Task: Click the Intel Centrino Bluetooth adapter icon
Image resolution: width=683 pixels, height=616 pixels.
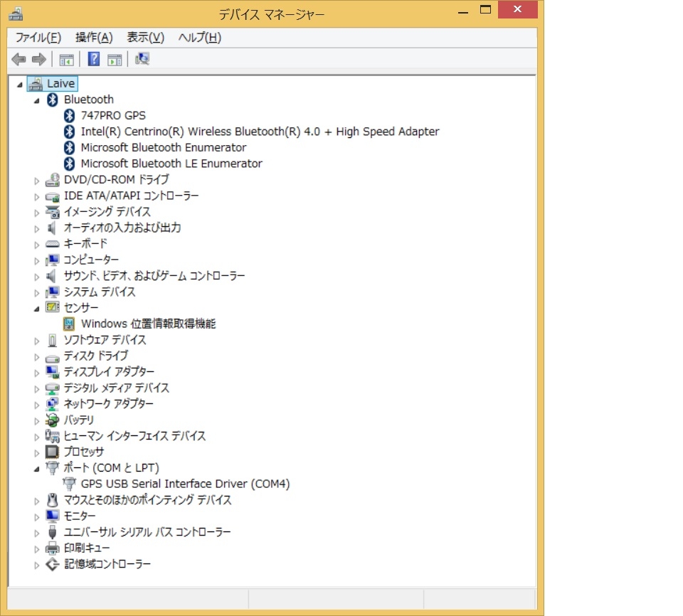Action: [x=69, y=132]
